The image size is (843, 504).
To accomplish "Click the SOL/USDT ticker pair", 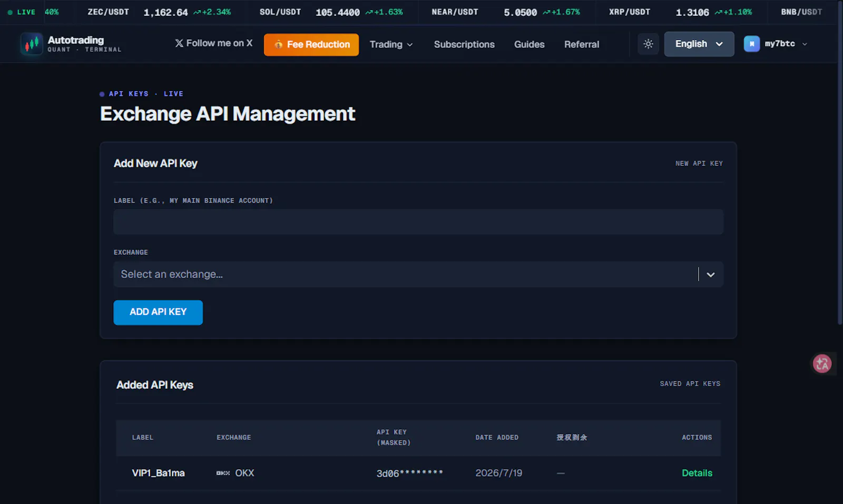I will pyautogui.click(x=280, y=12).
